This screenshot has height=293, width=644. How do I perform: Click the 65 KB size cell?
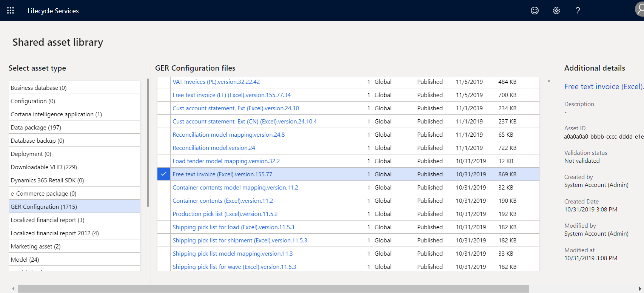(506, 134)
